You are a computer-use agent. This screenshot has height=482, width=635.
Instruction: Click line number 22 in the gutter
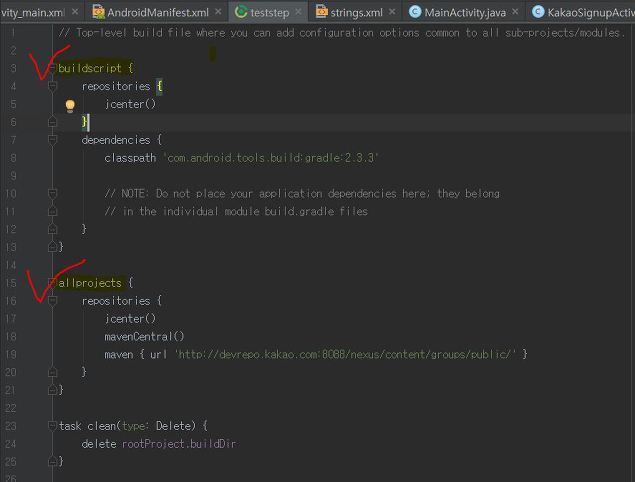11,407
